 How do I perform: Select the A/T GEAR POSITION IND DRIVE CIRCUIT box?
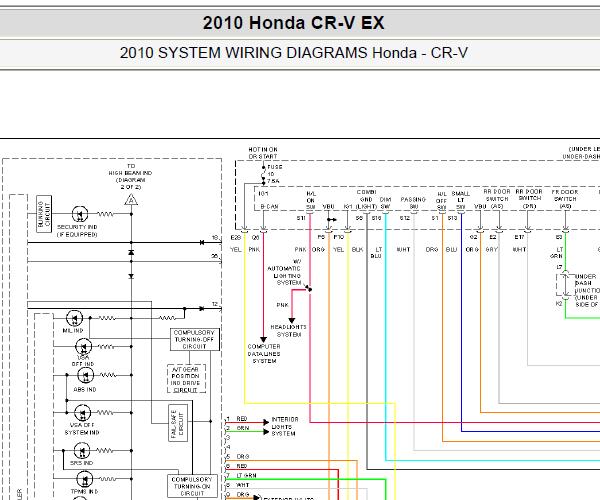[186, 379]
